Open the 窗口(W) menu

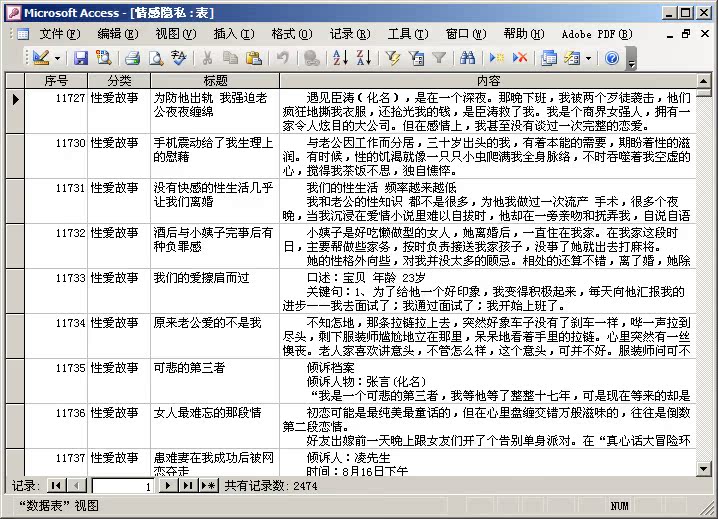click(x=466, y=34)
